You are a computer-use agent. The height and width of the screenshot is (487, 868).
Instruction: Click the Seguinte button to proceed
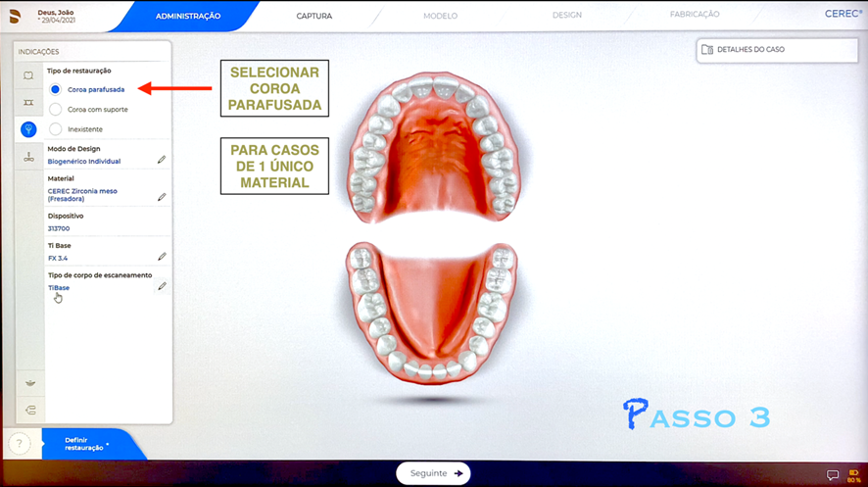433,473
